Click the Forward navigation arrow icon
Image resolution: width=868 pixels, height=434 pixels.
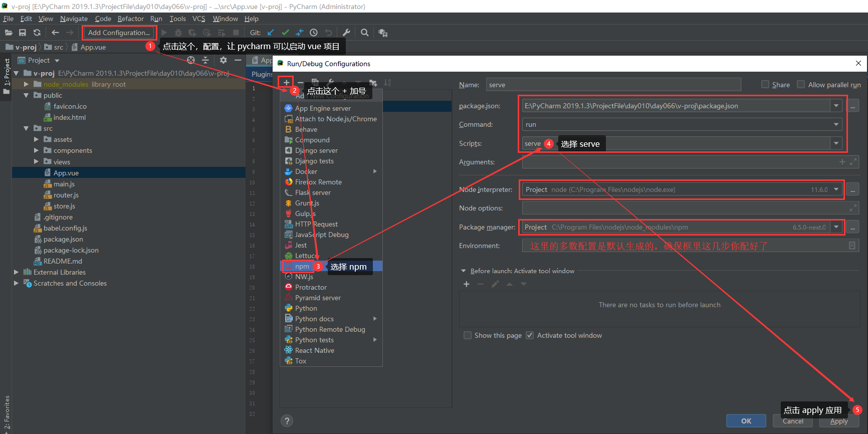[x=70, y=33]
